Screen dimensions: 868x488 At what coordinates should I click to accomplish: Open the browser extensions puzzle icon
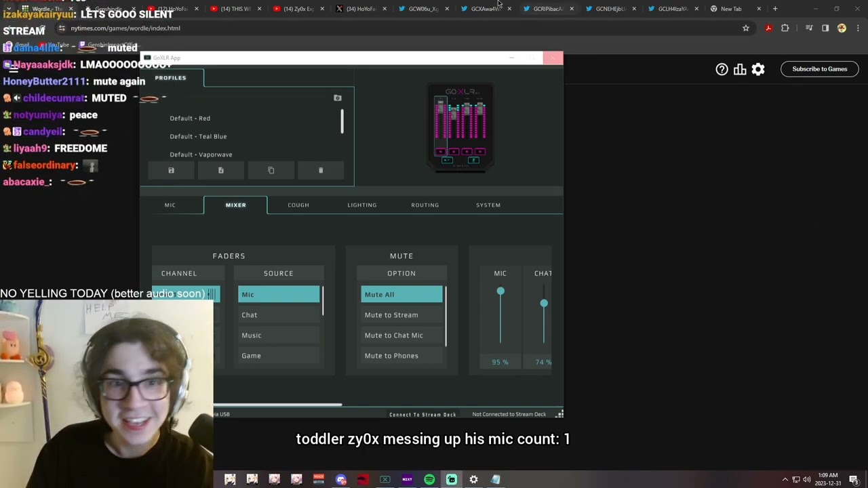tap(785, 28)
